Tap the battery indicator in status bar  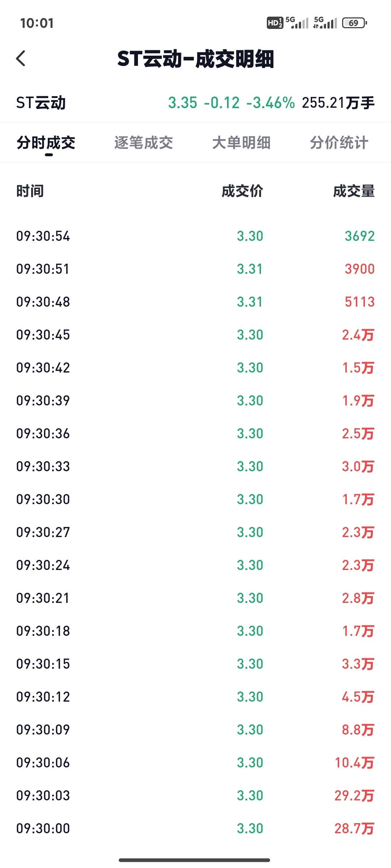[x=355, y=23]
